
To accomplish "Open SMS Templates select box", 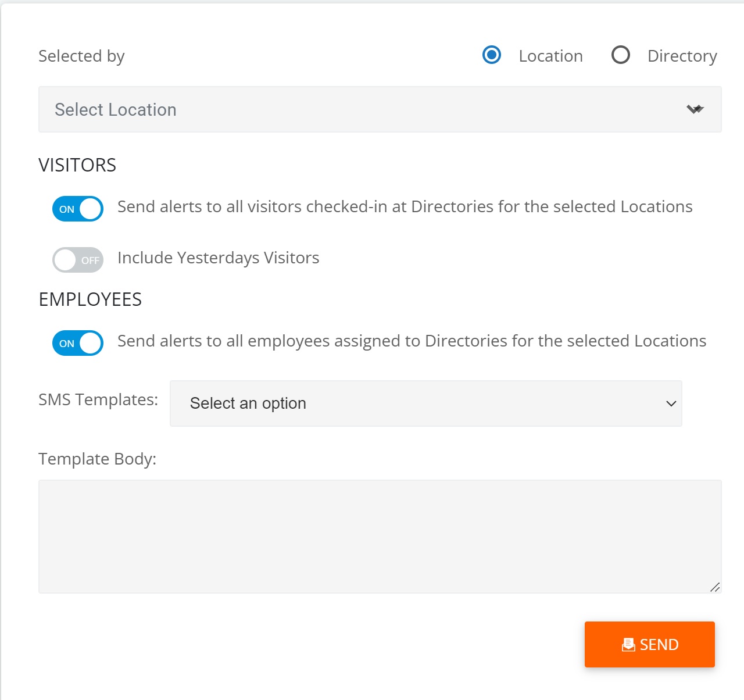I will [x=426, y=403].
